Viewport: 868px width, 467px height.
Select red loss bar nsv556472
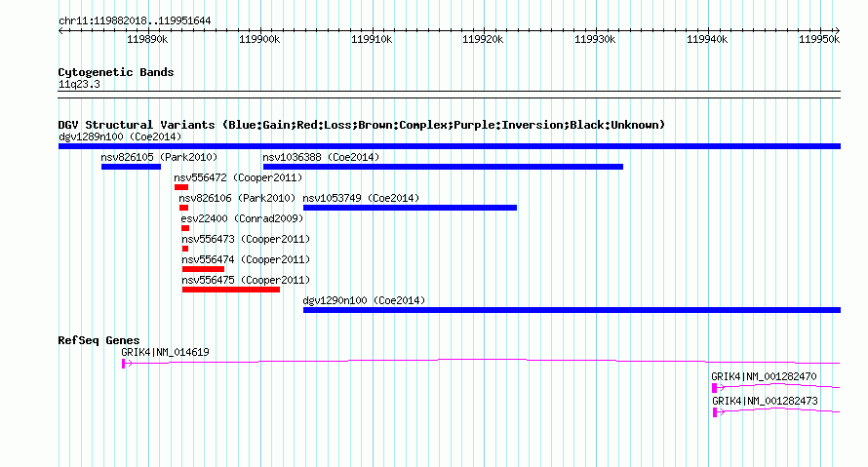(x=181, y=187)
